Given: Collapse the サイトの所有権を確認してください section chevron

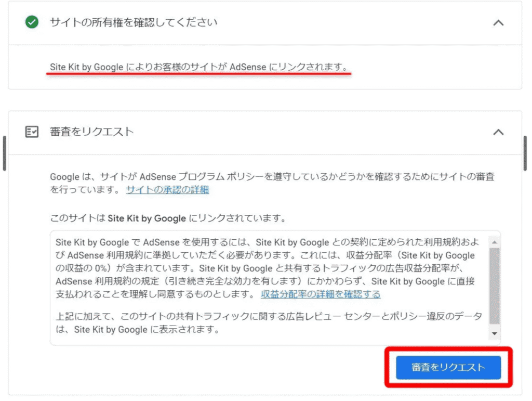Looking at the screenshot, I should [498, 23].
